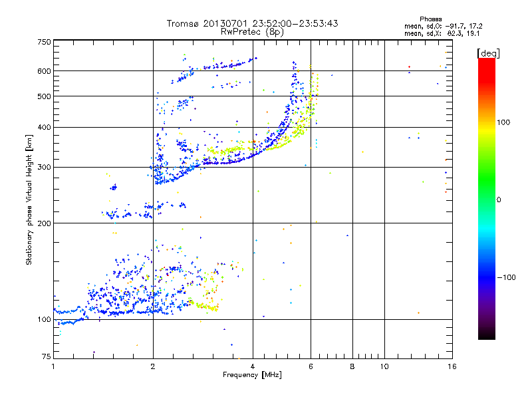Click the y-axis label '200'
The width and height of the screenshot is (532, 399).
point(44,223)
